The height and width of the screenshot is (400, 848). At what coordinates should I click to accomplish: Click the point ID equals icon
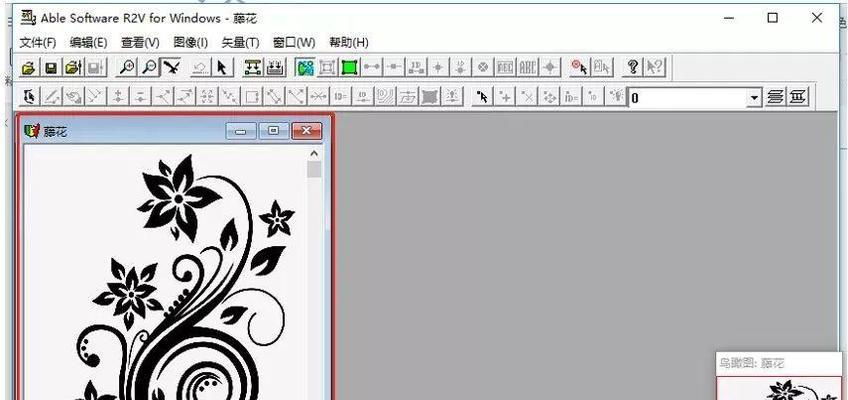click(x=571, y=97)
